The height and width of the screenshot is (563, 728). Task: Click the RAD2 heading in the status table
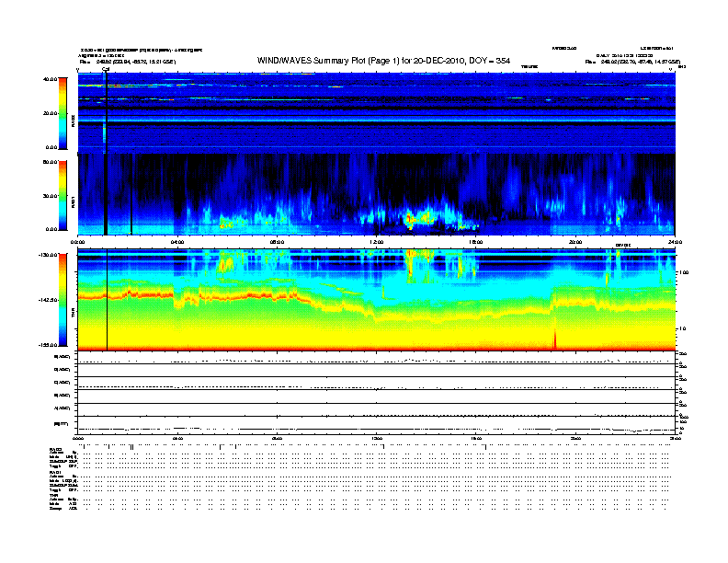point(55,449)
